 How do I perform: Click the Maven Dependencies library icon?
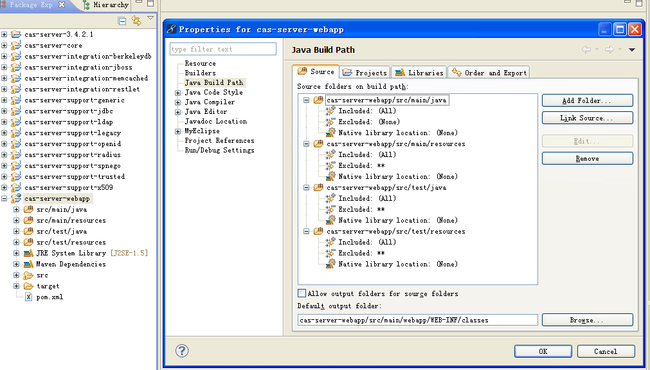[28, 264]
